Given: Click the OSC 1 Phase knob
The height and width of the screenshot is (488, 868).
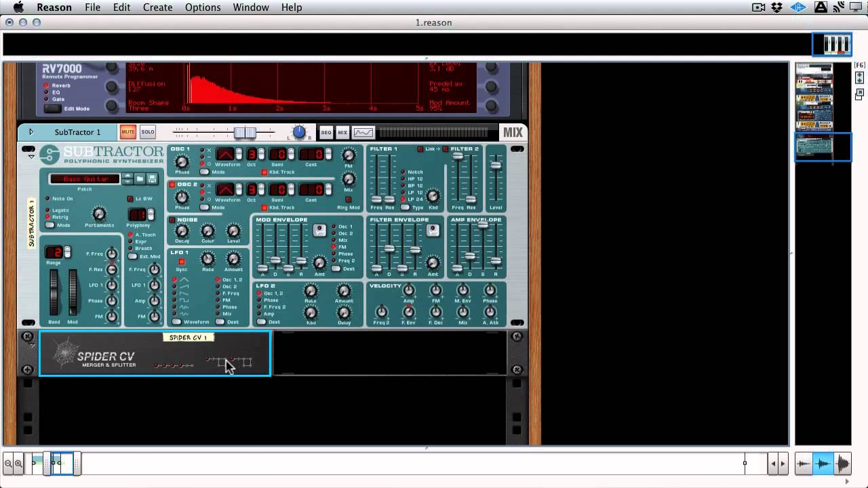Looking at the screenshot, I should 182,161.
